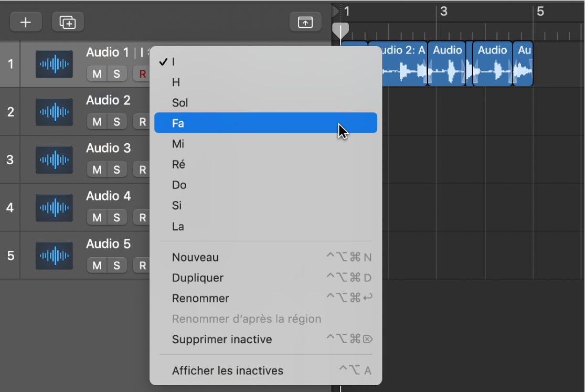Viewport: 585px width, 392px height.
Task: Select the Sol track alternative
Action: click(179, 102)
